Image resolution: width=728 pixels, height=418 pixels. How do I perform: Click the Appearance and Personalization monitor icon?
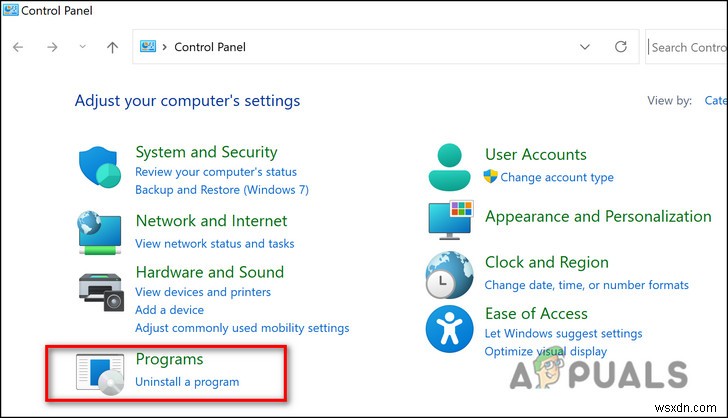click(450, 220)
